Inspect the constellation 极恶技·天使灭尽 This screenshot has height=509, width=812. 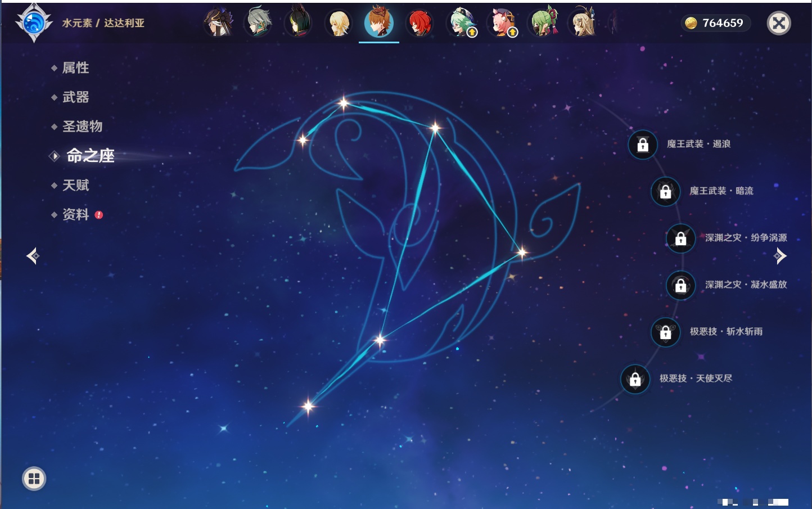pos(635,379)
